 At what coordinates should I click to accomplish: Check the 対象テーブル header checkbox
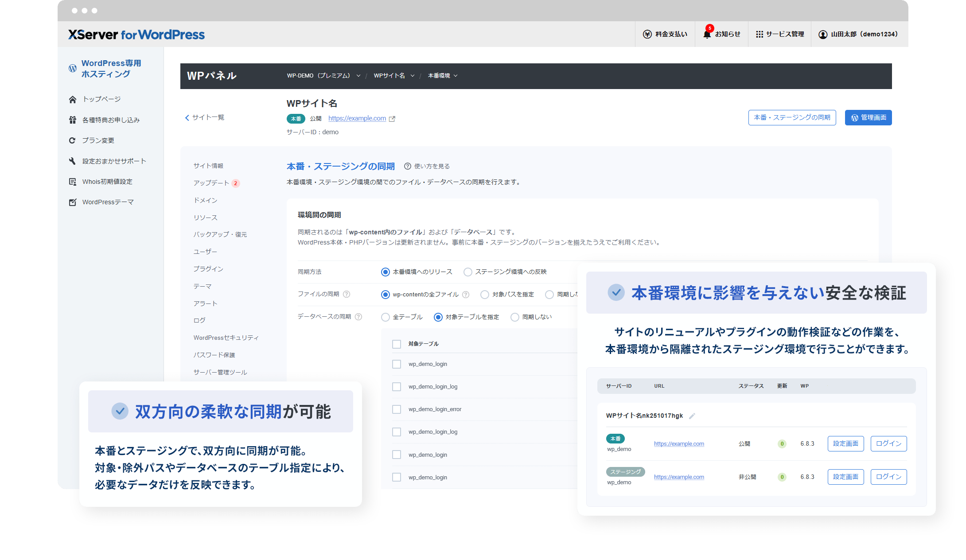pos(397,344)
